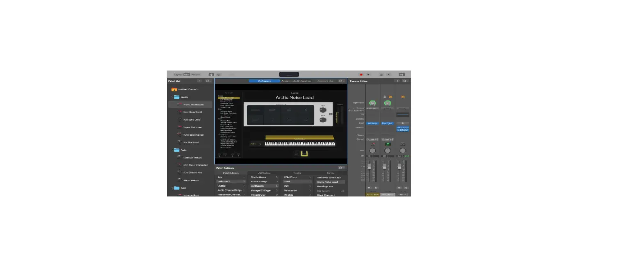Click first channel strip pan knob
This screenshot has width=644, height=277.
pos(373,151)
